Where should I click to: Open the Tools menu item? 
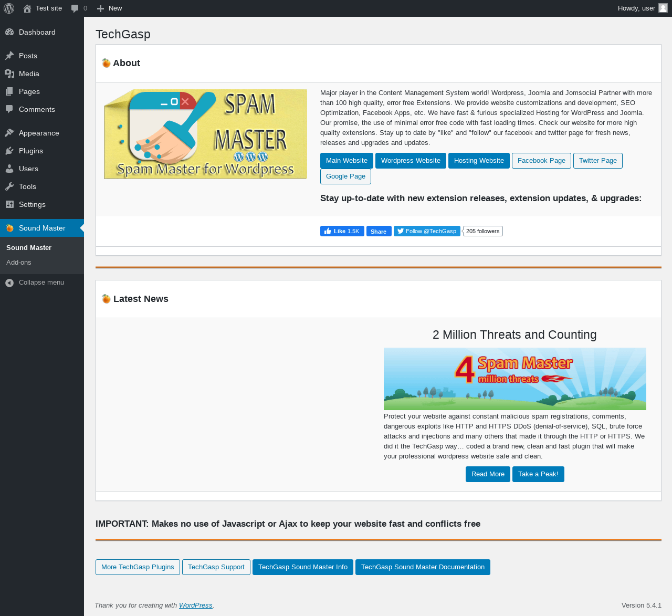pos(42,186)
